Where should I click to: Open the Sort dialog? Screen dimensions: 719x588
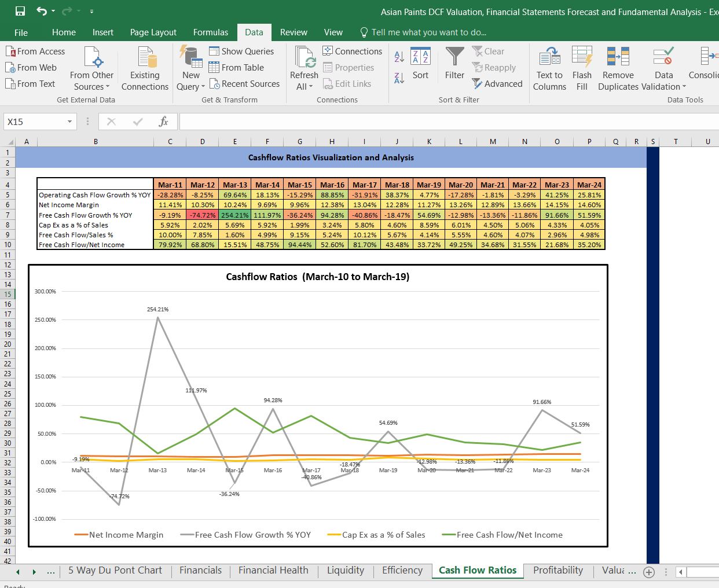coord(420,64)
